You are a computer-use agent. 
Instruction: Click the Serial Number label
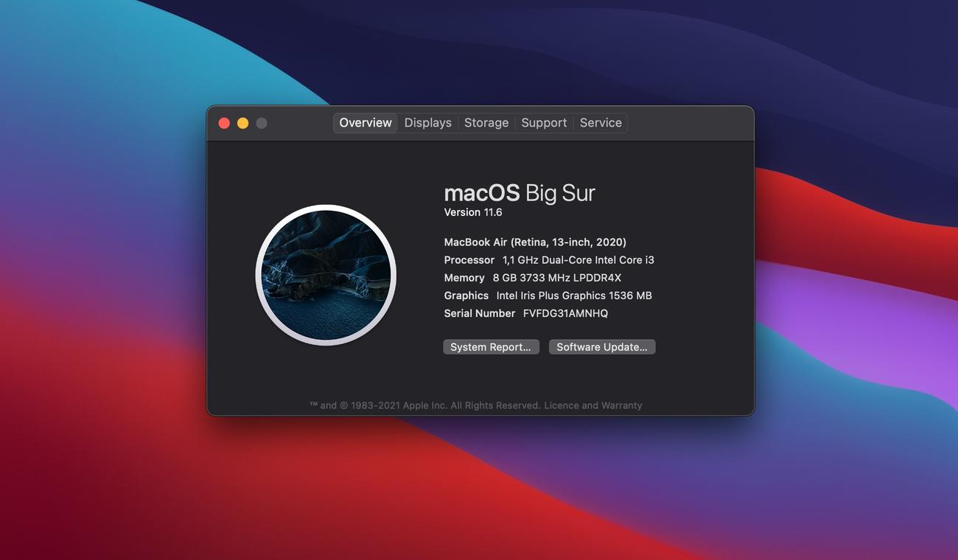point(480,313)
